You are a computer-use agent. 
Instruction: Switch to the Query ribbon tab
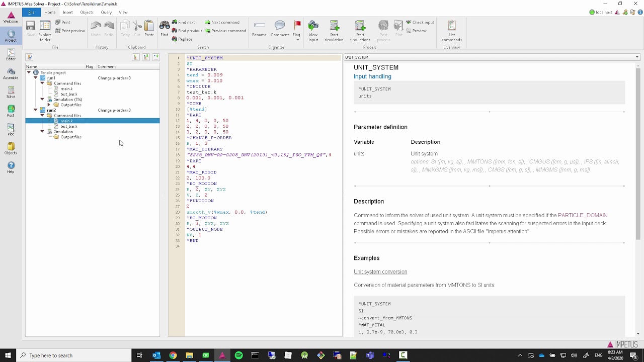coord(106,12)
